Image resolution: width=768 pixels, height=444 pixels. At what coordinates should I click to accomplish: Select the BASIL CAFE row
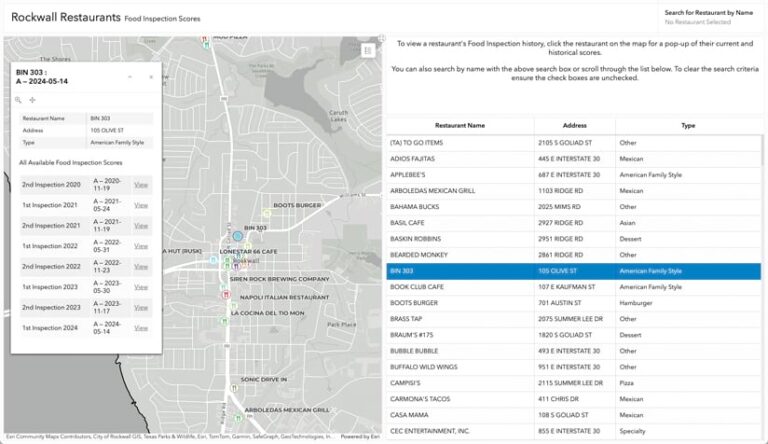click(574, 222)
